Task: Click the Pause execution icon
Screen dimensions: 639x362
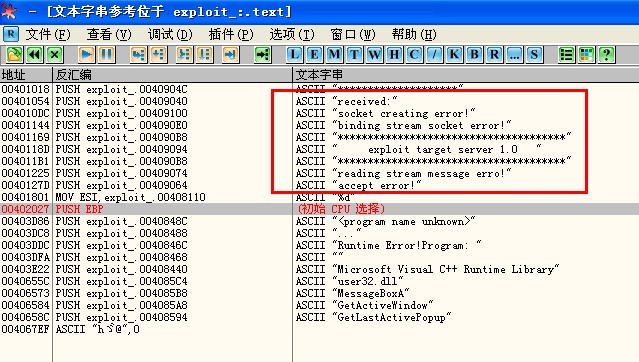Action: point(107,54)
